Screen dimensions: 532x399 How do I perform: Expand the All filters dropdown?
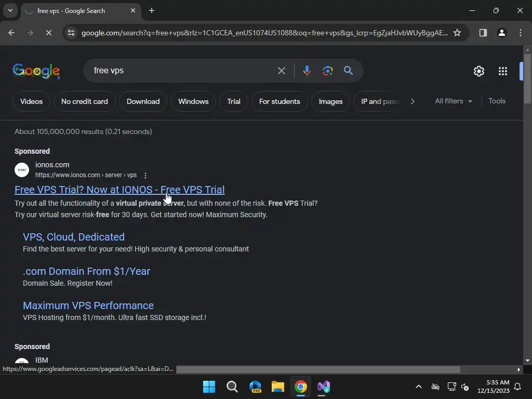pos(453,101)
